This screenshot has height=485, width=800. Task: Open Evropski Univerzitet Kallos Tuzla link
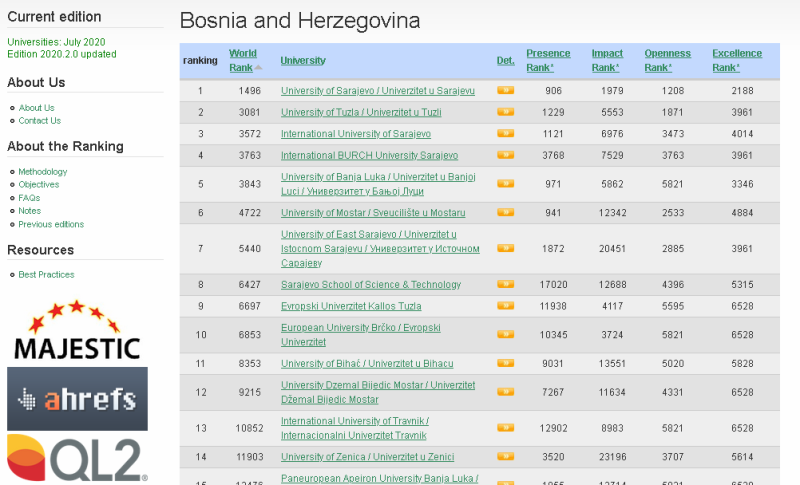351,305
